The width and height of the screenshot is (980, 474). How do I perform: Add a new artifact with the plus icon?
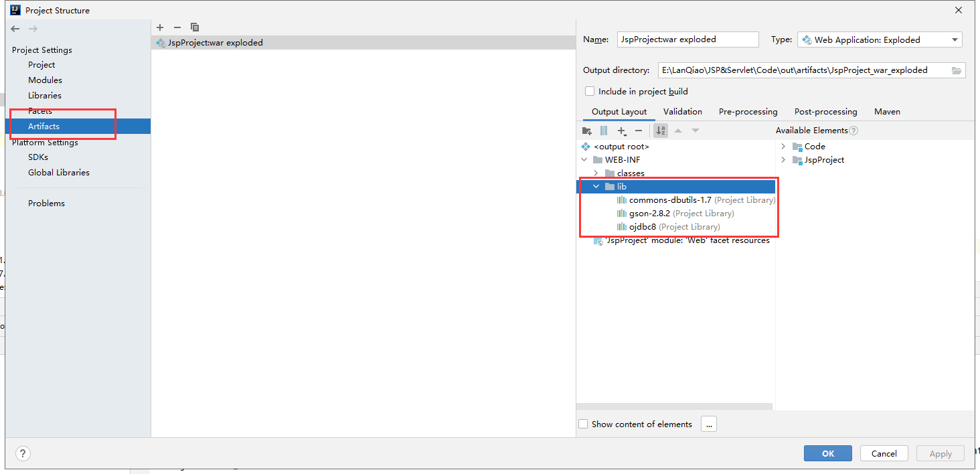click(x=160, y=27)
